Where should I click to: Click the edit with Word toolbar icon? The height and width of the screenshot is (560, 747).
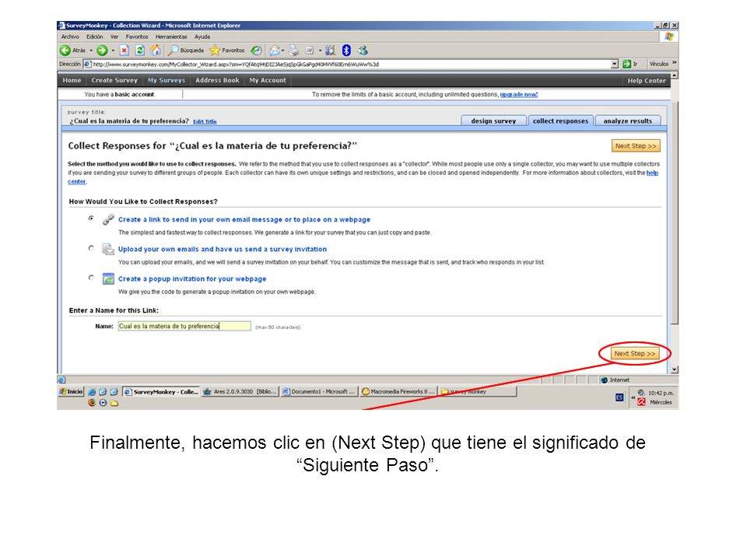coord(309,51)
